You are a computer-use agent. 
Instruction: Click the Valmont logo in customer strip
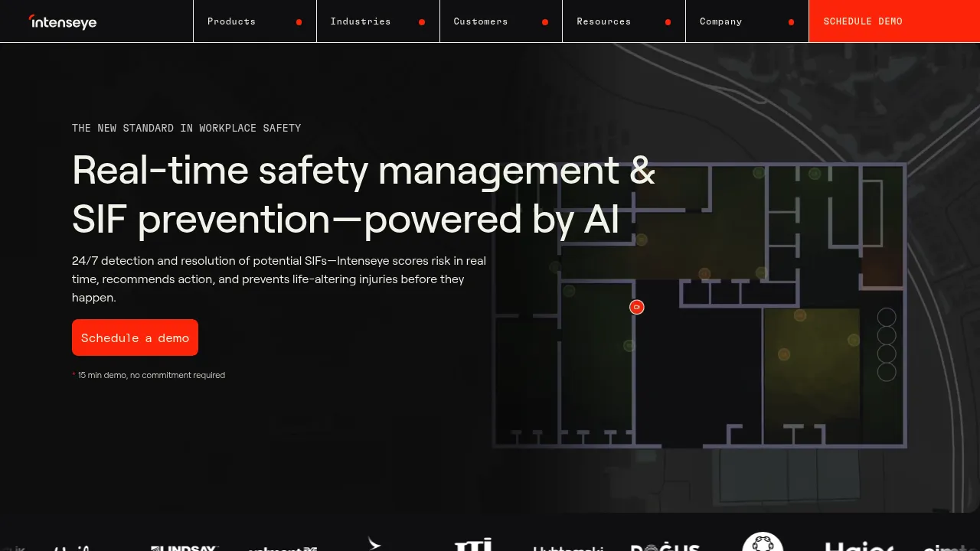coord(283,548)
